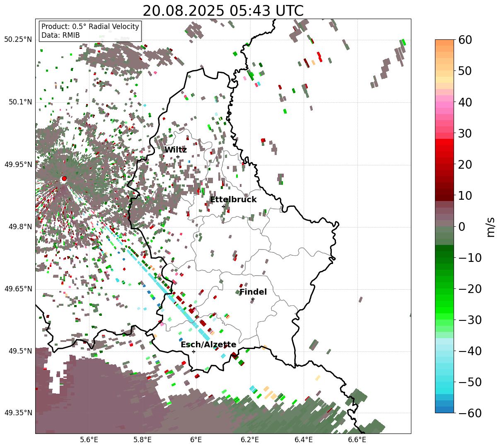The image size is (500, 448).
Task: Click the colorbar 0 tick label
Action: (461, 226)
